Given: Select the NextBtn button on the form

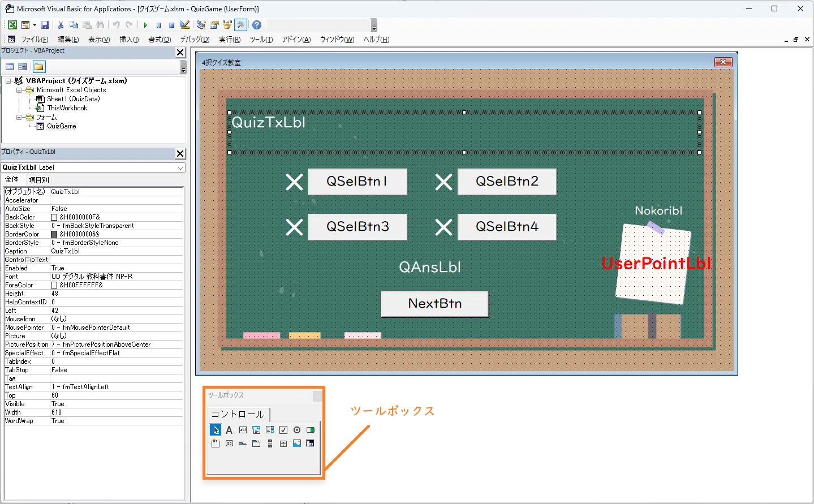Looking at the screenshot, I should 435,304.
